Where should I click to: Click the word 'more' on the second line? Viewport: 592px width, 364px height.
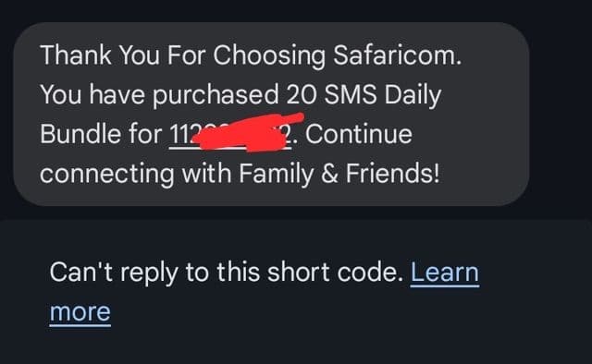80,312
